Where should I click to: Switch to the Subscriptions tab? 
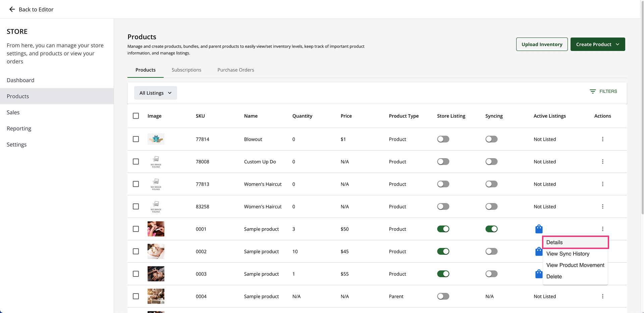[186, 70]
